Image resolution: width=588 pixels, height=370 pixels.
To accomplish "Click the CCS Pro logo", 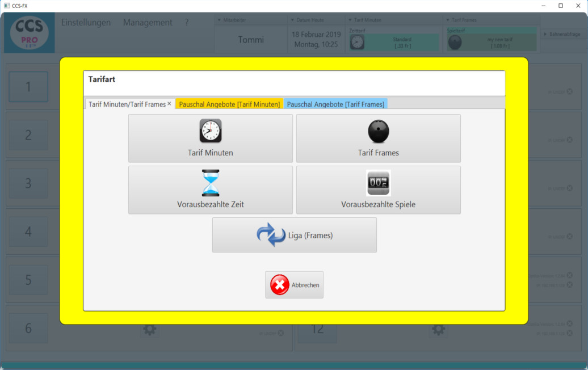I will [30, 33].
